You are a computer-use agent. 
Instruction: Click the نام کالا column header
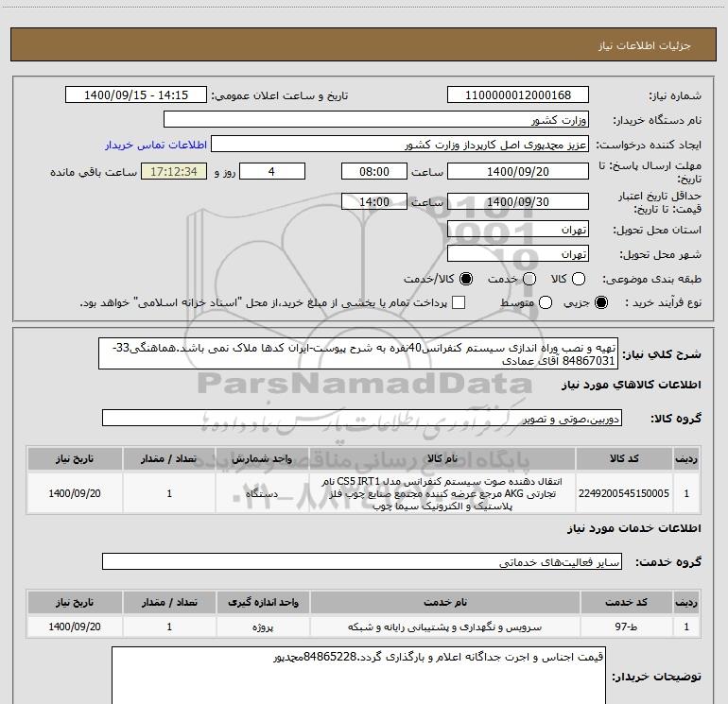tap(442, 458)
